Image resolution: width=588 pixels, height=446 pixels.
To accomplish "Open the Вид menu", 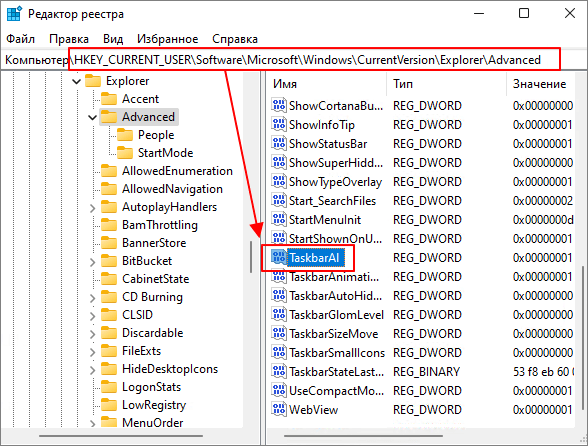I will (x=113, y=39).
